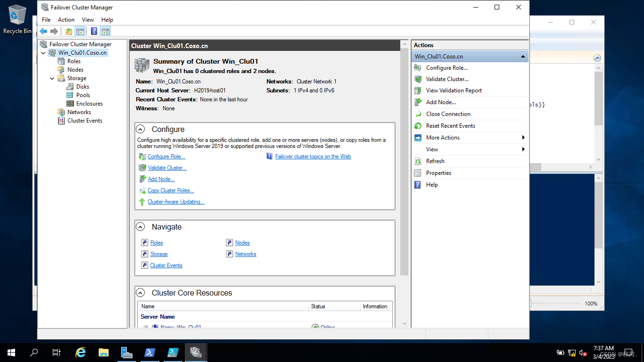Viewport: 644px width, 362px height.
Task: Select Cluster Events in the left tree
Action: pyautogui.click(x=85, y=121)
